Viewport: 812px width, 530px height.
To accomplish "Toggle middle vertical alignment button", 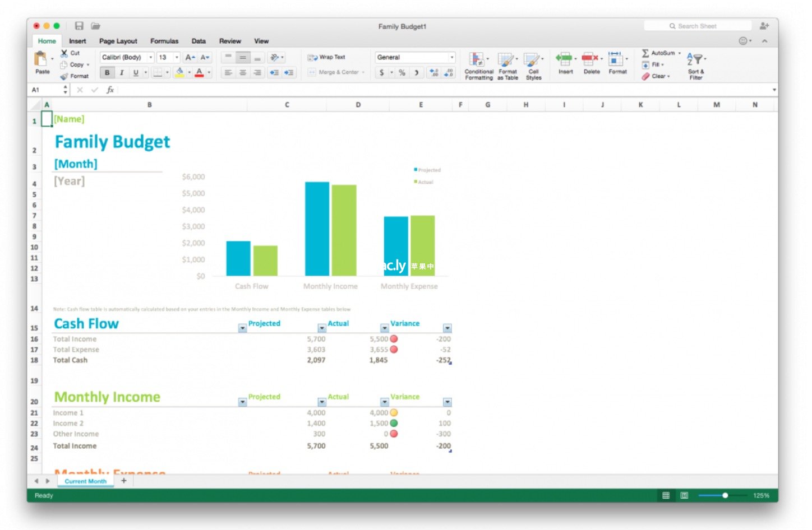I will pyautogui.click(x=243, y=57).
